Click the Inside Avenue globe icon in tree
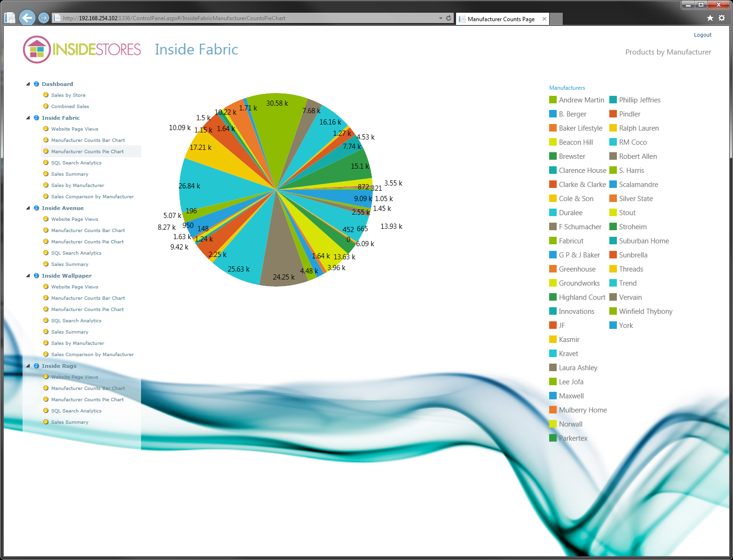 36,208
